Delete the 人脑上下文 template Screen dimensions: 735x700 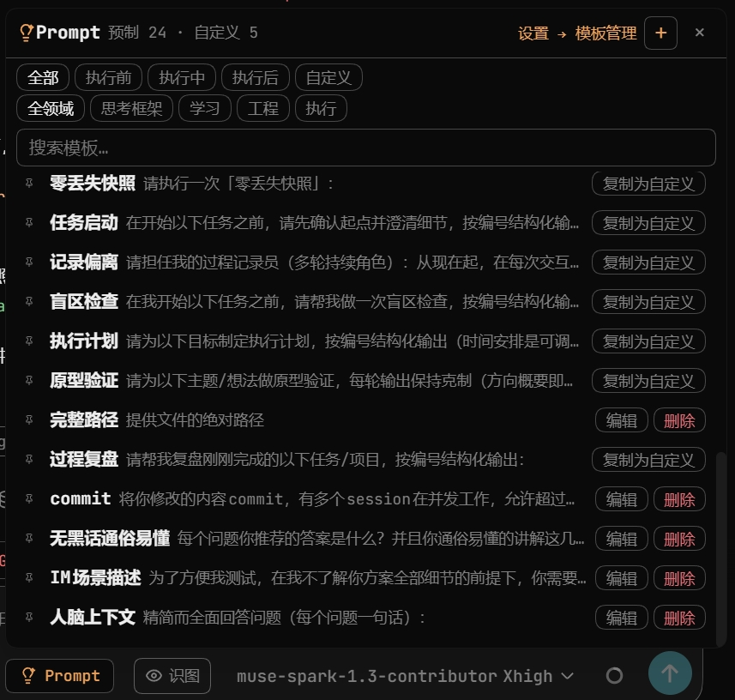click(679, 618)
